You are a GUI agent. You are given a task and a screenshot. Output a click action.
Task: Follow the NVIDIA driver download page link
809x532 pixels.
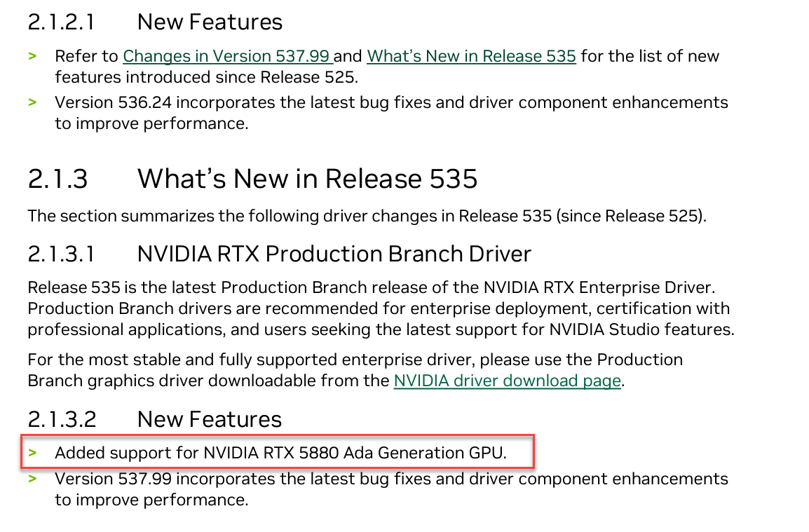pos(507,381)
